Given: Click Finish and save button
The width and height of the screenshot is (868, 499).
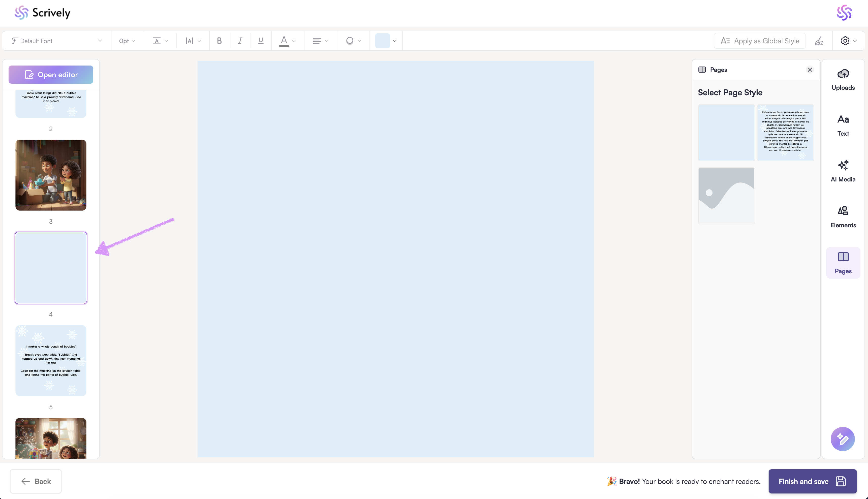Looking at the screenshot, I should (812, 481).
